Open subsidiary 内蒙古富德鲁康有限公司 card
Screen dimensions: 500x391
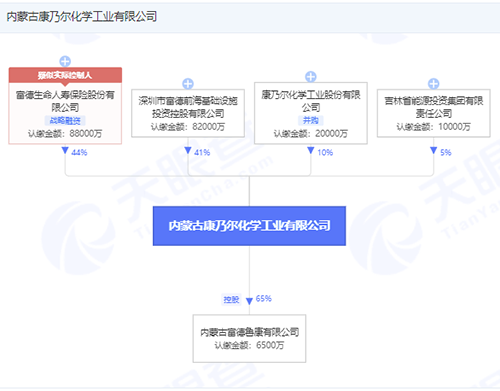coord(249,338)
